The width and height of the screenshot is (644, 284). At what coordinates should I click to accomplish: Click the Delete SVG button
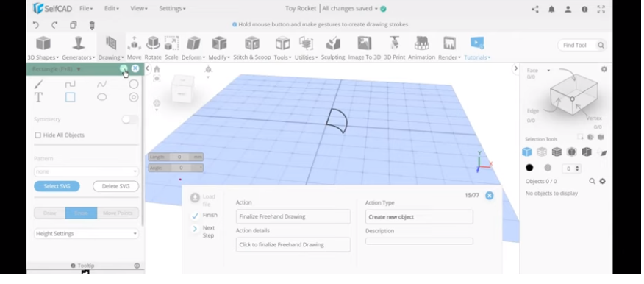pos(116,186)
